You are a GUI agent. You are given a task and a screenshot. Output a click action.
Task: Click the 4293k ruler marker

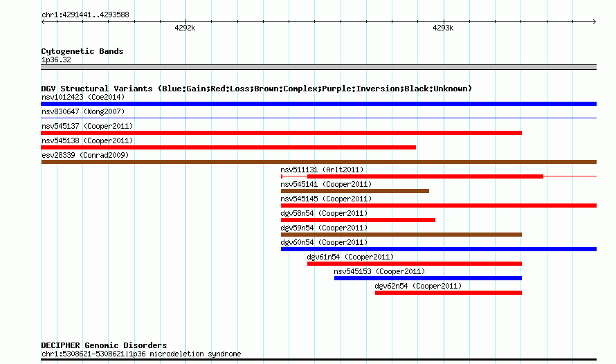(x=443, y=28)
